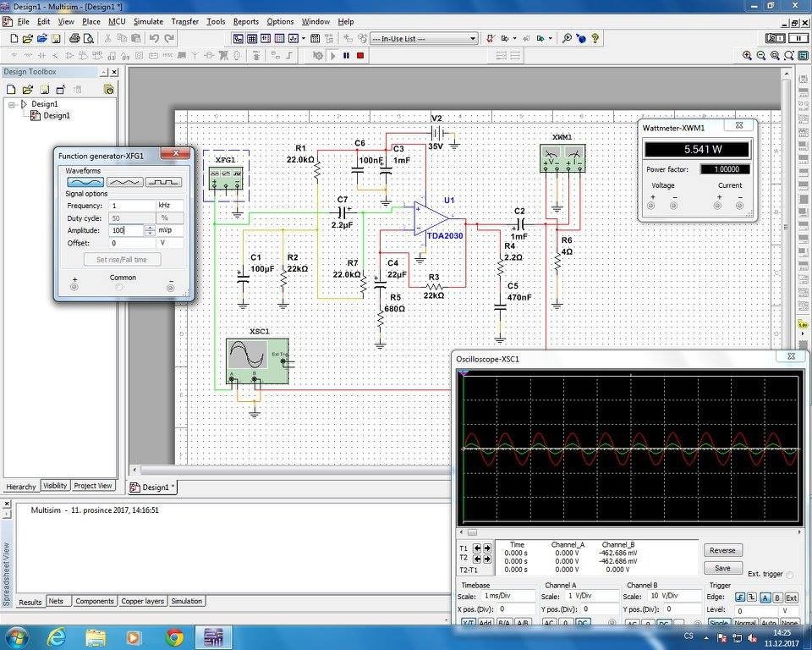Viewport: 812px width, 650px height.
Task: Switch to the Project View tab
Action: pos(93,486)
